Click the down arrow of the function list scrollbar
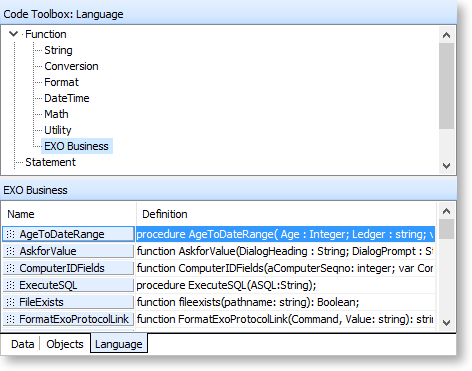This screenshot has height=371, width=472. [446, 322]
